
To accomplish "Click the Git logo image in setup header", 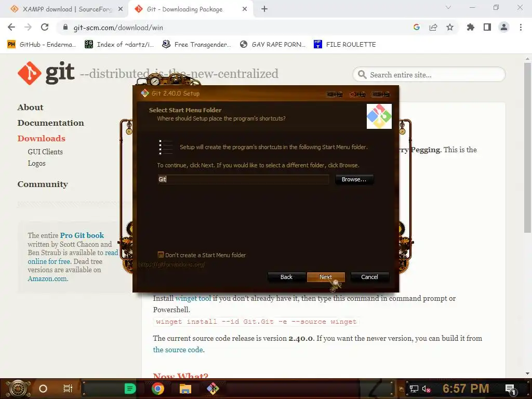I will [x=379, y=116].
